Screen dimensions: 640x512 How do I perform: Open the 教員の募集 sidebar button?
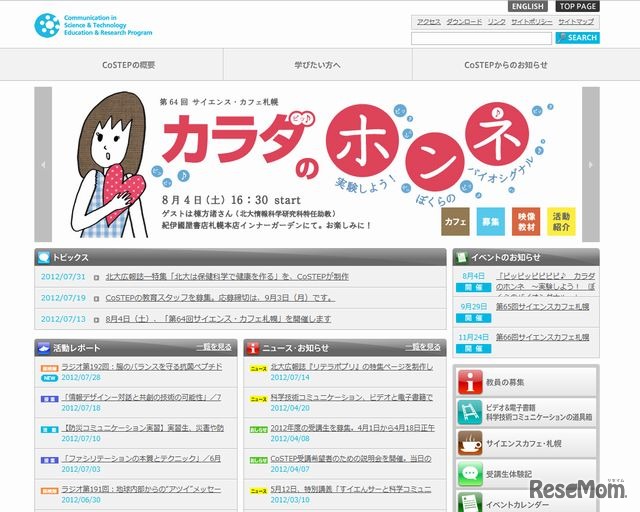click(526, 382)
